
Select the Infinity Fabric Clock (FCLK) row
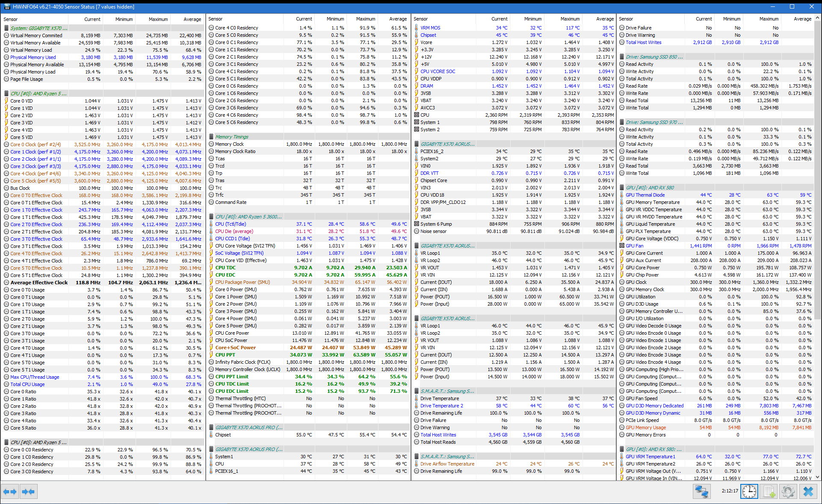308,362
